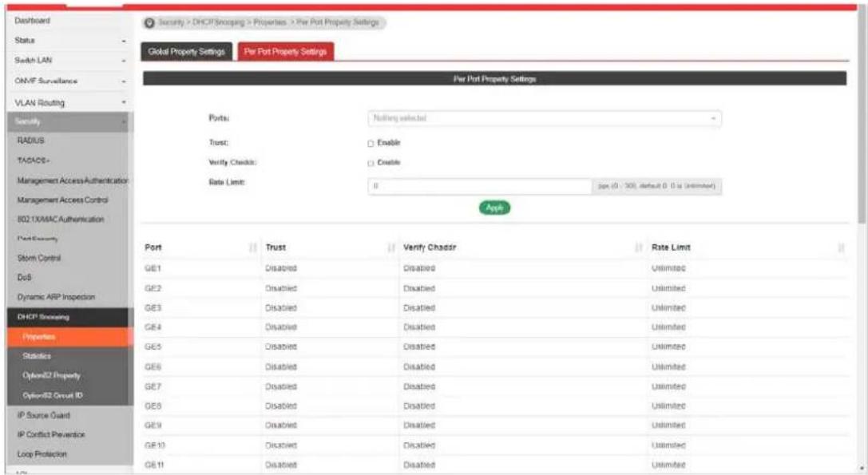Click GE1 Trust Disabled value
The width and height of the screenshot is (868, 475).
pyautogui.click(x=280, y=268)
